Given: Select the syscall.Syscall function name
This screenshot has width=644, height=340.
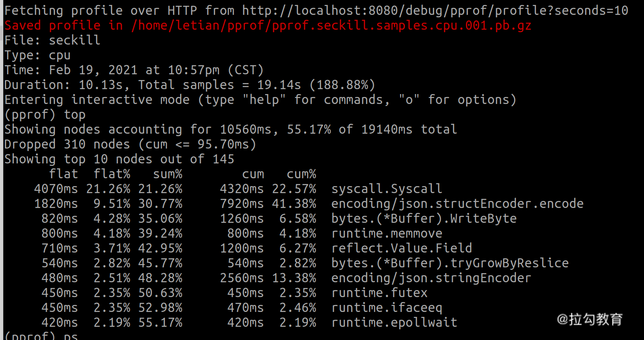Looking at the screenshot, I should [387, 189].
